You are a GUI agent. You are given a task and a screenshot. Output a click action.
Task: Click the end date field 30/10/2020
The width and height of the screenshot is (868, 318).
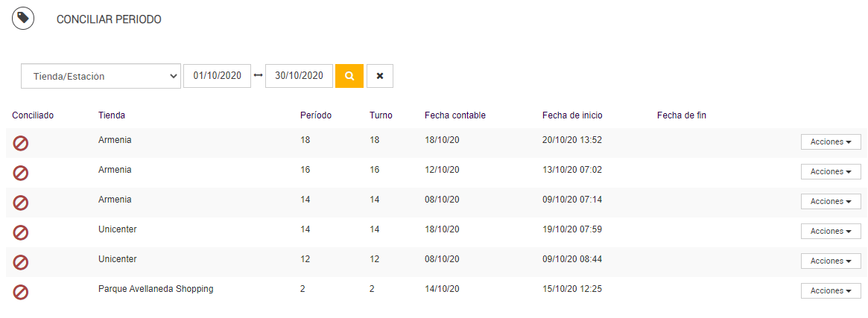coord(299,75)
